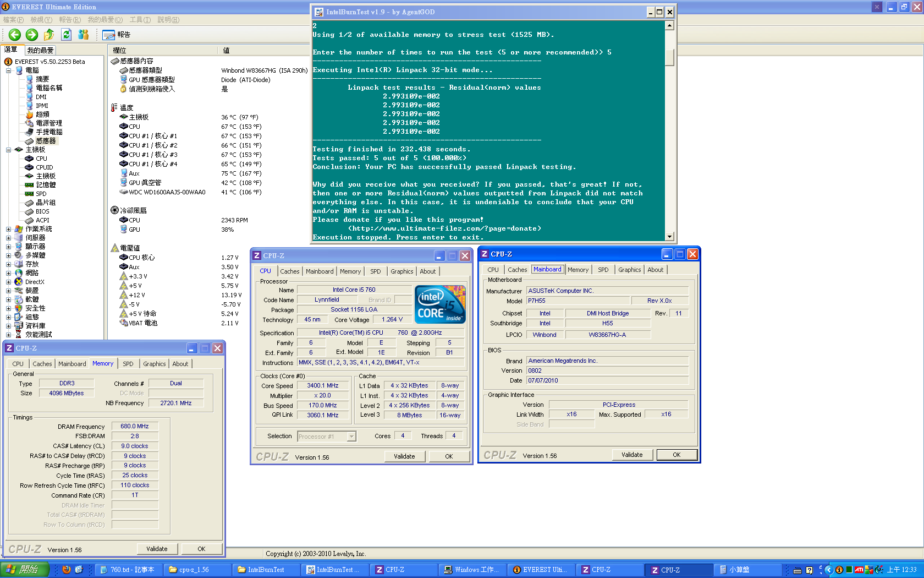Open Caches tab in middle CPU-Z window

pos(290,271)
